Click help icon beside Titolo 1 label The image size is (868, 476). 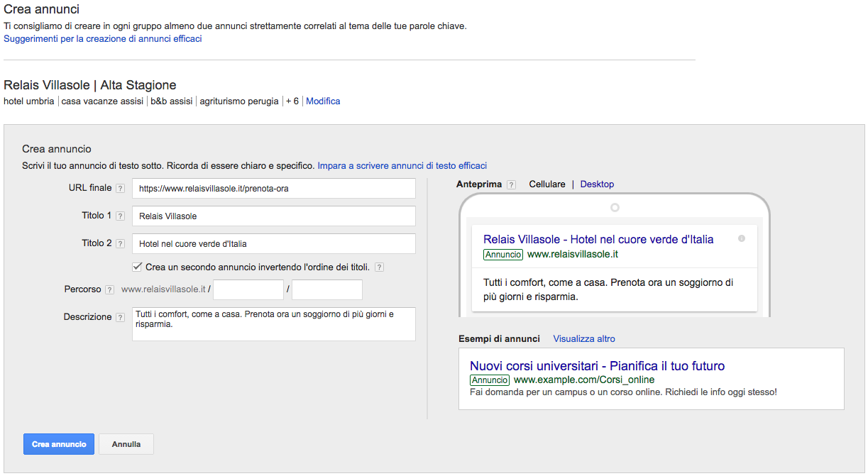pyautogui.click(x=120, y=216)
